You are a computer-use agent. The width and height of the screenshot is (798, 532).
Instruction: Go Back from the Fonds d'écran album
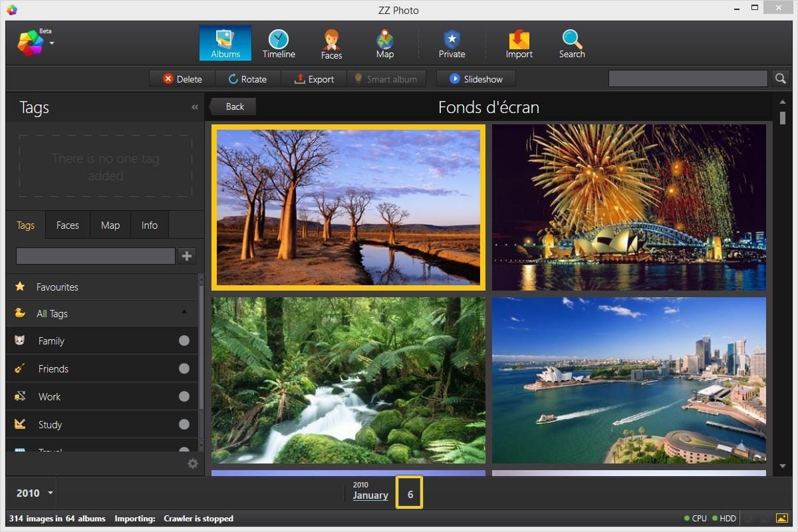pos(233,106)
